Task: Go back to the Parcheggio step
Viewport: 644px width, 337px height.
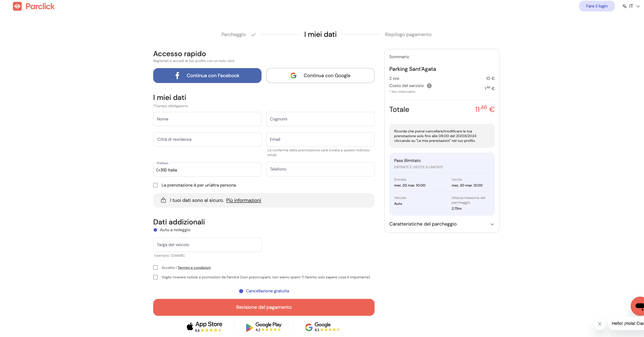Action: click(x=234, y=35)
